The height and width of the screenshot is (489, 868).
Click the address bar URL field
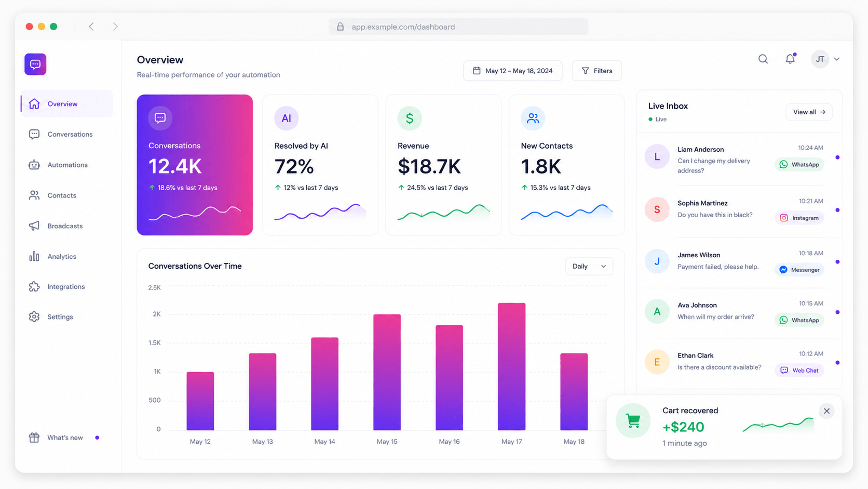coord(458,27)
